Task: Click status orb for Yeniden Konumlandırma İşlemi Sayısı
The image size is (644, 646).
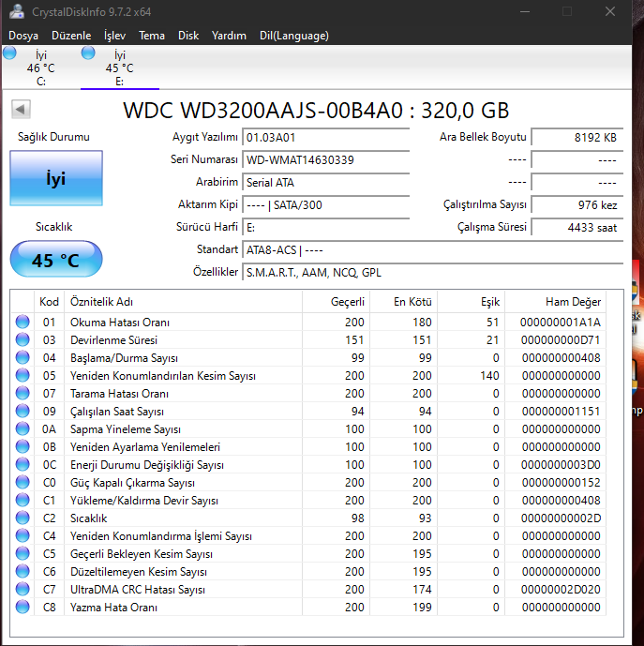Action: 22,536
